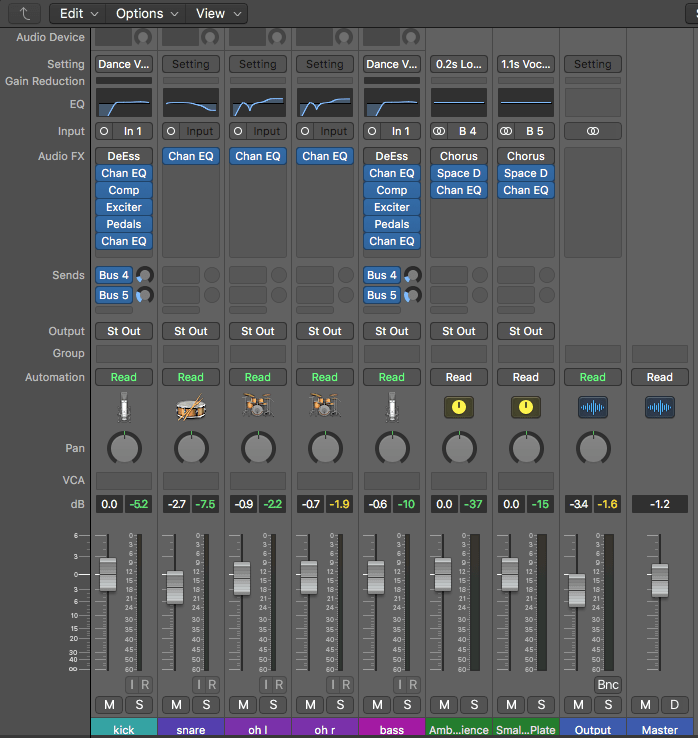Click the Read automation mode on Master
The height and width of the screenshot is (738, 698).
pos(660,377)
